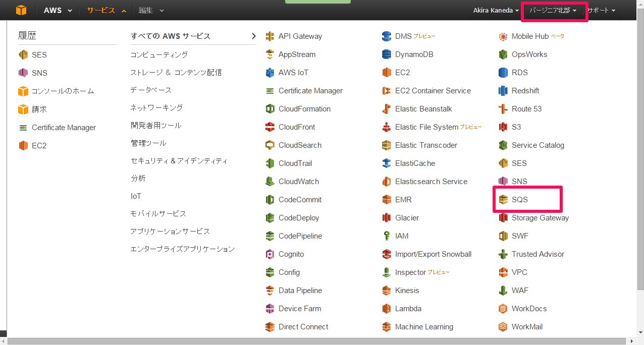Click the AppStream icon
Screen dimensions: 644x345
click(x=270, y=54)
